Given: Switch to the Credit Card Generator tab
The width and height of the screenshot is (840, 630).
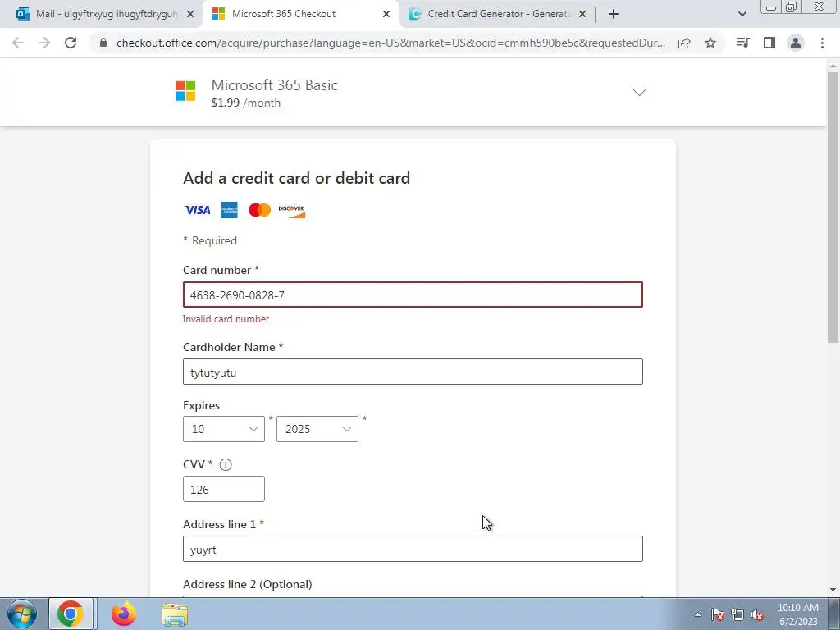Looking at the screenshot, I should [497, 14].
